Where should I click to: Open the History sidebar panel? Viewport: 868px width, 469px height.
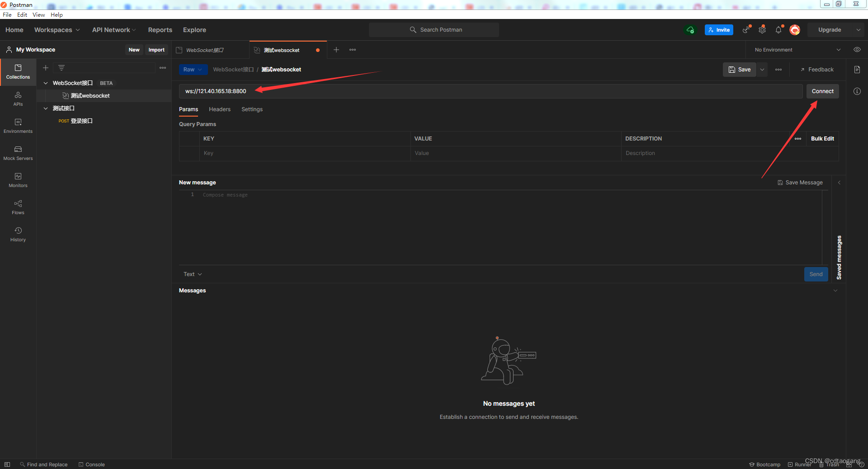pyautogui.click(x=18, y=234)
